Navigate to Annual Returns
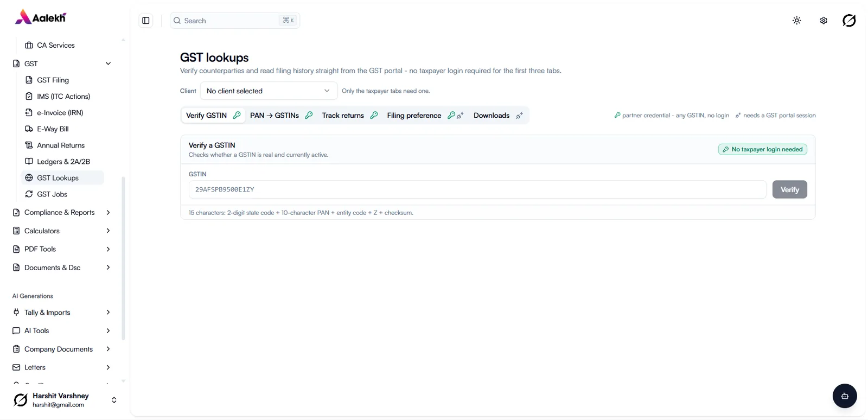The width and height of the screenshot is (868, 420). click(x=62, y=145)
